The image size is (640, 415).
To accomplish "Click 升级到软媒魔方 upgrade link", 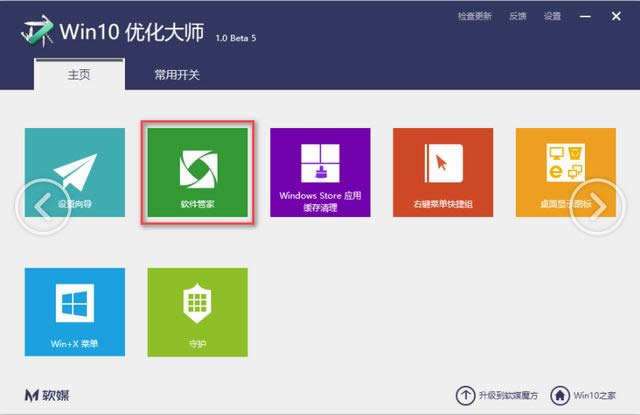I will (x=497, y=394).
